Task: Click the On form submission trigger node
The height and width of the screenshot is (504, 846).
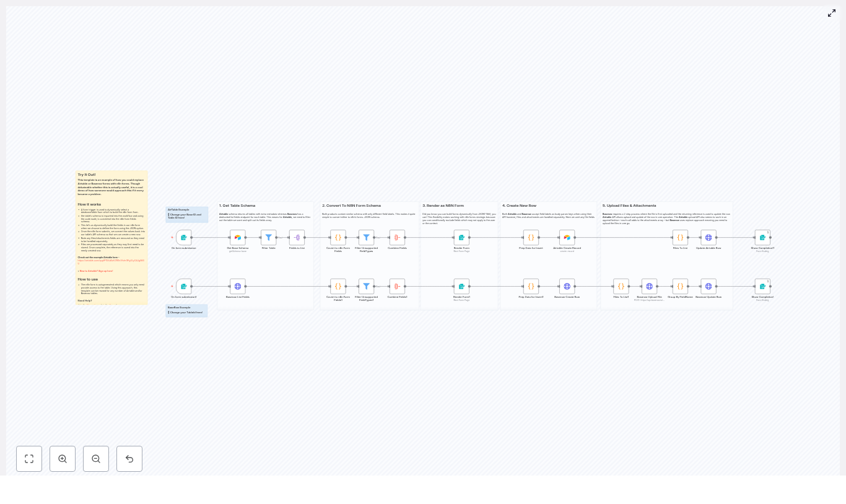Action: coord(184,237)
